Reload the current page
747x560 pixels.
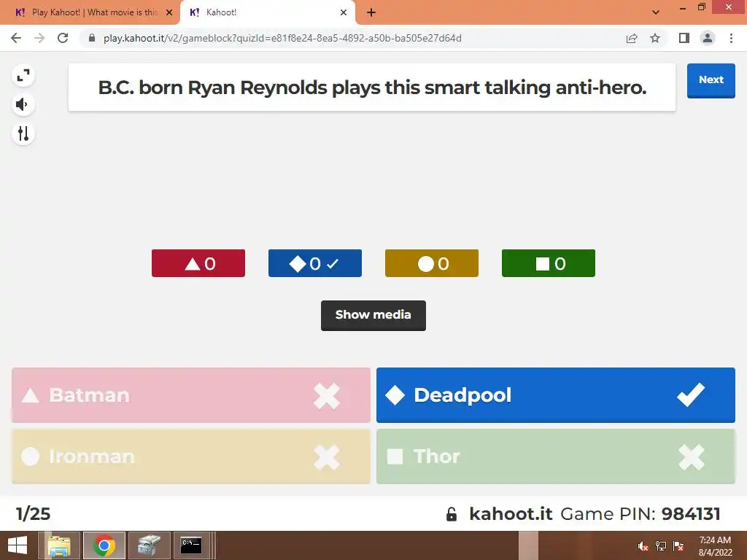click(63, 38)
